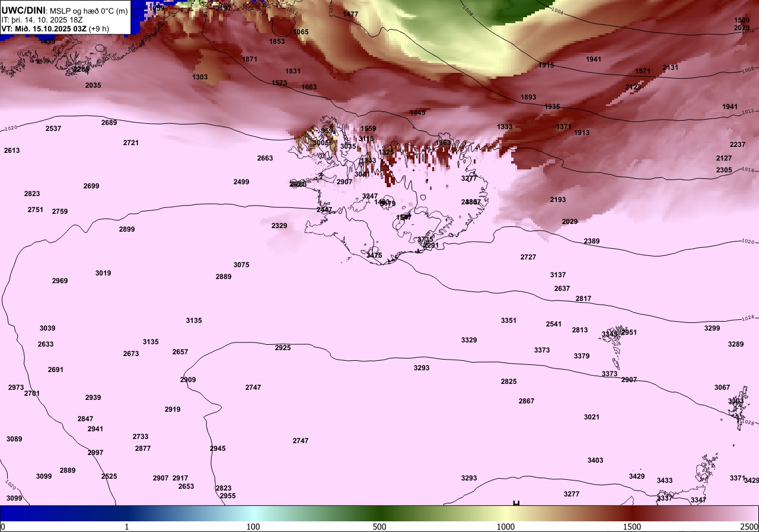This screenshot has height=532, width=759.
Task: Select the height value 2663
Action: click(265, 158)
